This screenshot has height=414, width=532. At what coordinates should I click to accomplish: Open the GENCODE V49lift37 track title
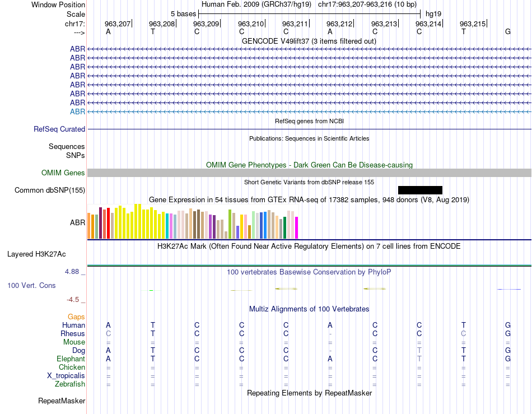tap(309, 41)
